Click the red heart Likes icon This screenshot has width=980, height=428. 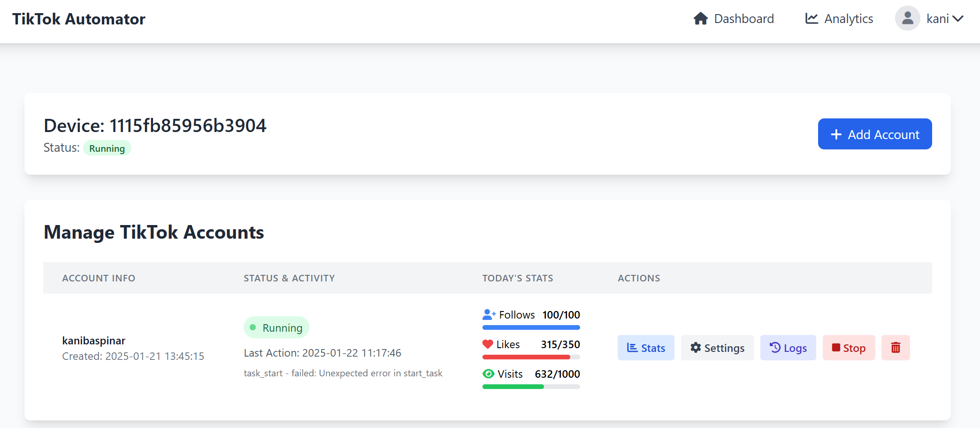pos(488,344)
